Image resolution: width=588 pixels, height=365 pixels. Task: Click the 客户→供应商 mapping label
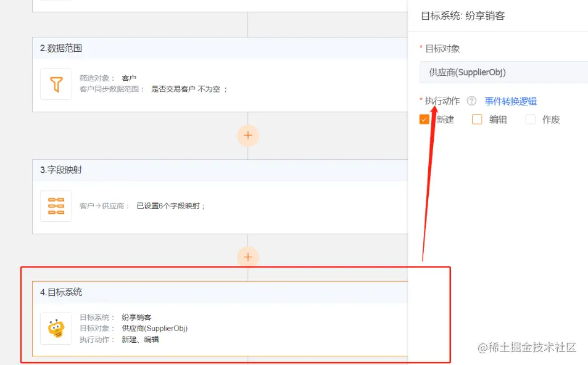tap(104, 206)
